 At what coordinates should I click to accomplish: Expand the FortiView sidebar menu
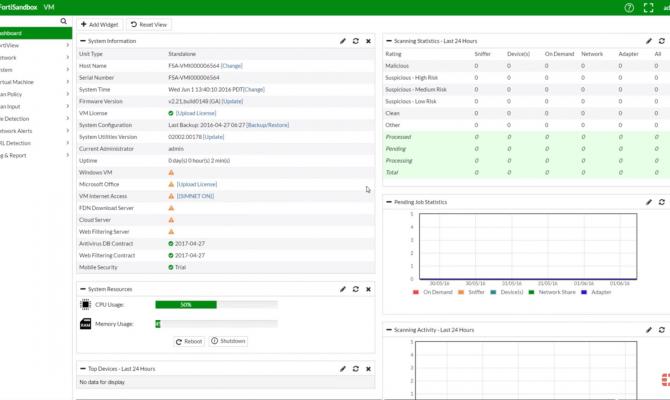click(x=68, y=45)
